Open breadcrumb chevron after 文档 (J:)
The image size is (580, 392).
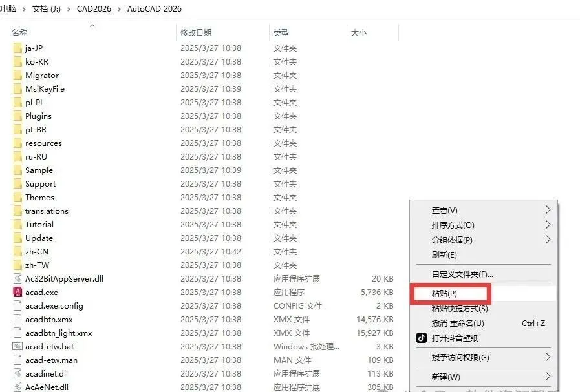pos(69,9)
